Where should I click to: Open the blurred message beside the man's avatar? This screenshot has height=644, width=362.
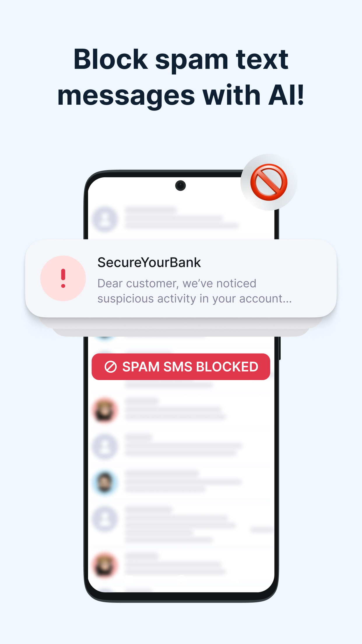[183, 481]
